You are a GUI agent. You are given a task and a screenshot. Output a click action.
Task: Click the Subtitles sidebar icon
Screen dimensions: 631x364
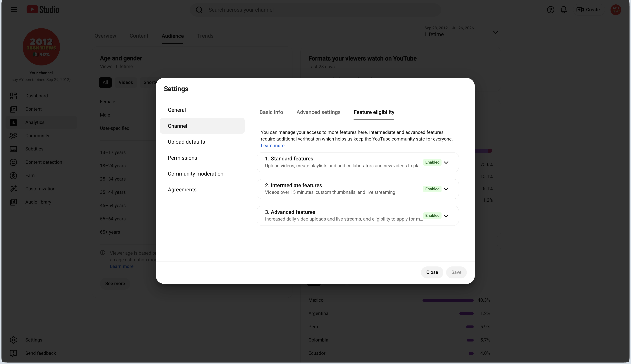pyautogui.click(x=13, y=149)
